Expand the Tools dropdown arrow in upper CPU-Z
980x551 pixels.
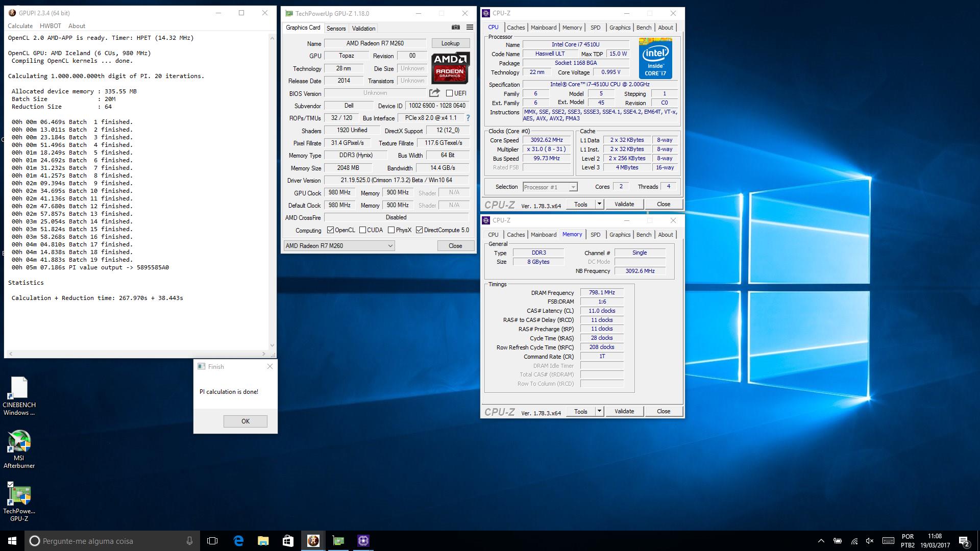[599, 204]
